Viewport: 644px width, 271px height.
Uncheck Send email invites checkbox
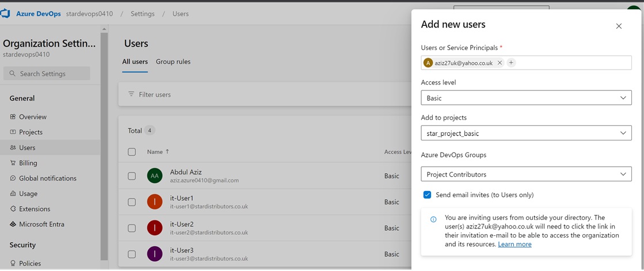click(x=427, y=194)
